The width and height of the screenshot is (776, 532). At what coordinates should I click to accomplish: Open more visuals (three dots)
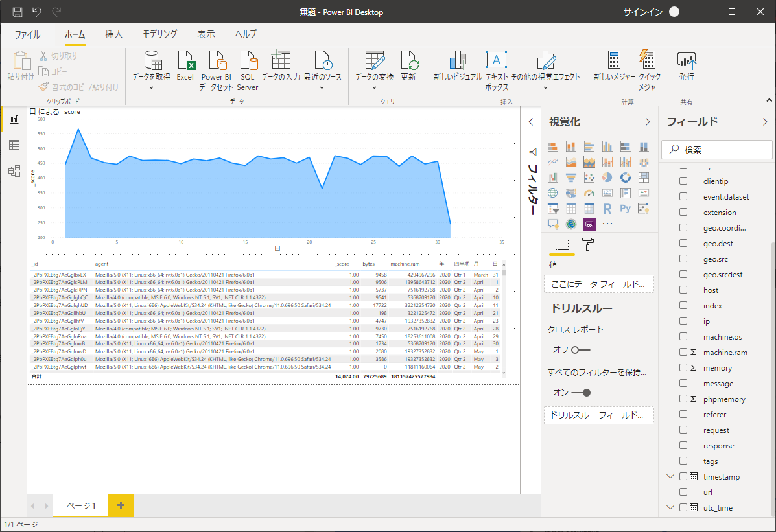click(607, 224)
